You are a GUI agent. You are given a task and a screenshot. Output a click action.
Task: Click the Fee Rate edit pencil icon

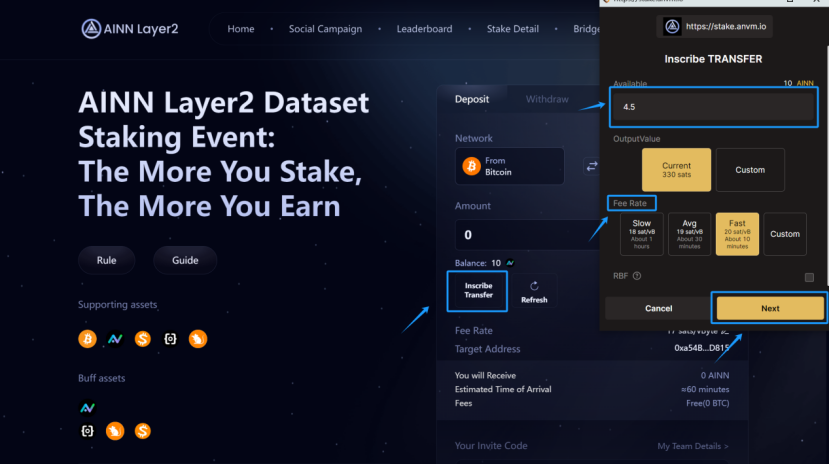[x=725, y=332]
